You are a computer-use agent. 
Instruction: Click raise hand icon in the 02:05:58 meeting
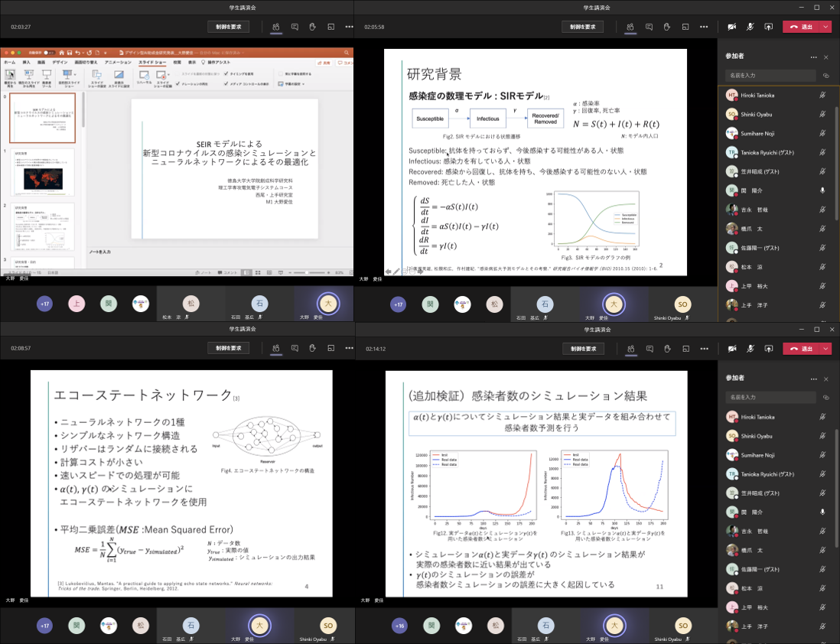coord(667,27)
